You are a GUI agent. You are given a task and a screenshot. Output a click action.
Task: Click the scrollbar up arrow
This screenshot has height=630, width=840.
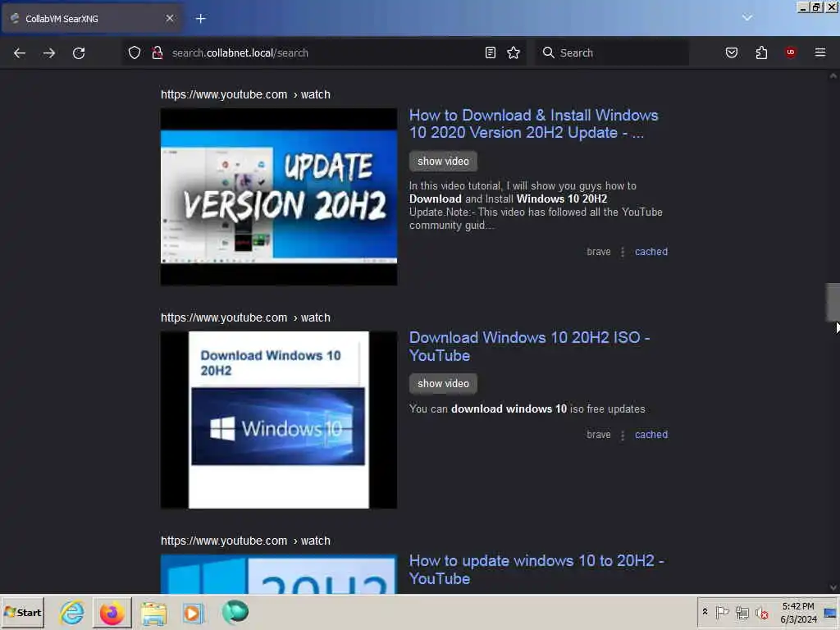point(833,76)
